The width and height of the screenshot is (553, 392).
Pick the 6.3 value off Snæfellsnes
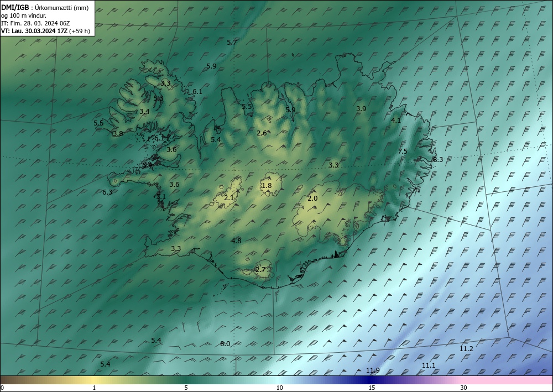[x=107, y=192]
